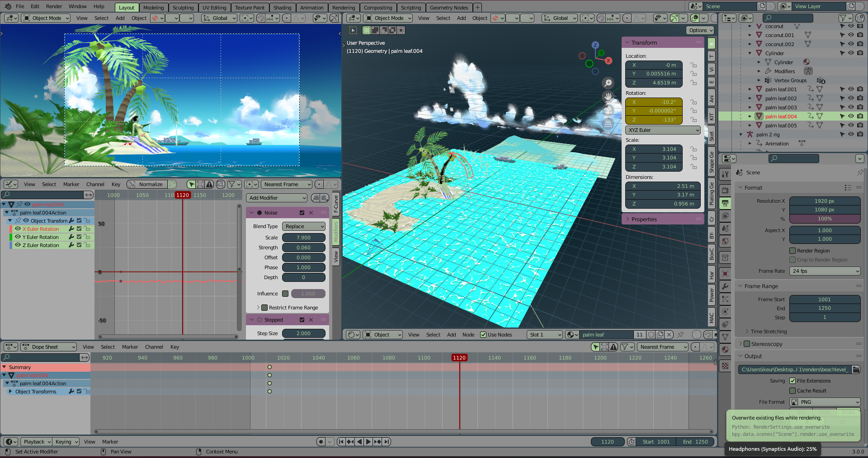The image size is (868, 458).
Task: Hide palm leaf.004 in the outliner
Action: [x=851, y=117]
